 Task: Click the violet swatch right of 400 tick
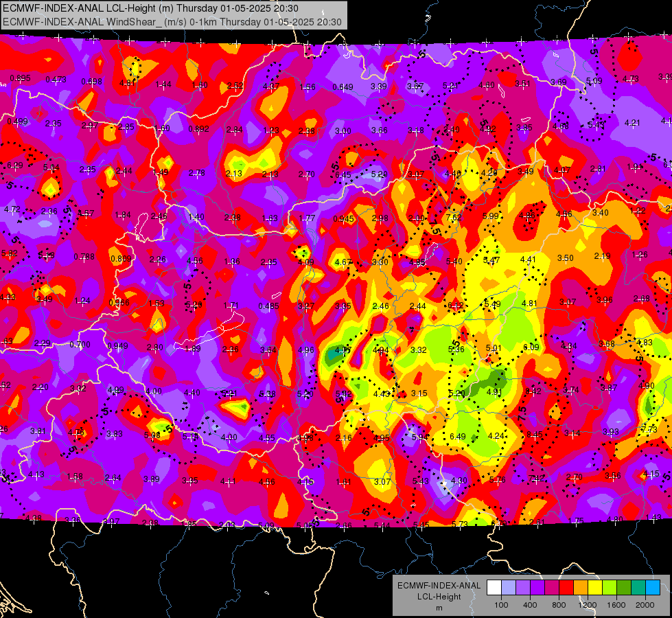point(537,587)
